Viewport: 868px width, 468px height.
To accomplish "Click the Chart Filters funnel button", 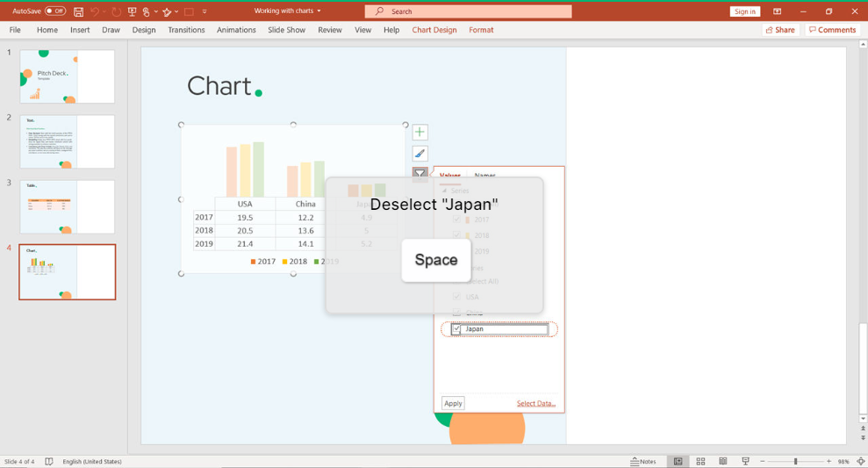I will click(420, 174).
